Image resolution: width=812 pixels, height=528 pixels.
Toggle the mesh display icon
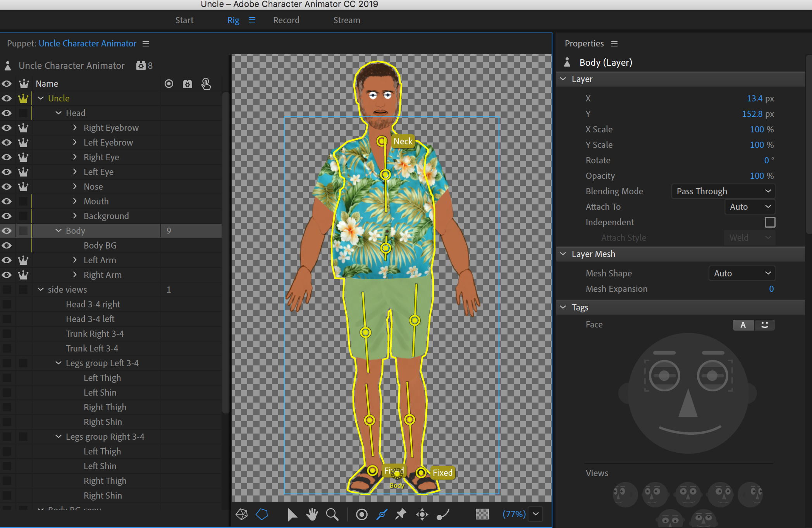[x=242, y=514]
